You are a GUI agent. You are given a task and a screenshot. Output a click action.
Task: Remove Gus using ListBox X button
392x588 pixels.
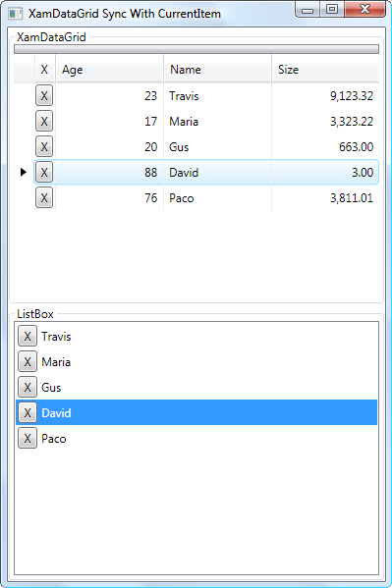(28, 387)
